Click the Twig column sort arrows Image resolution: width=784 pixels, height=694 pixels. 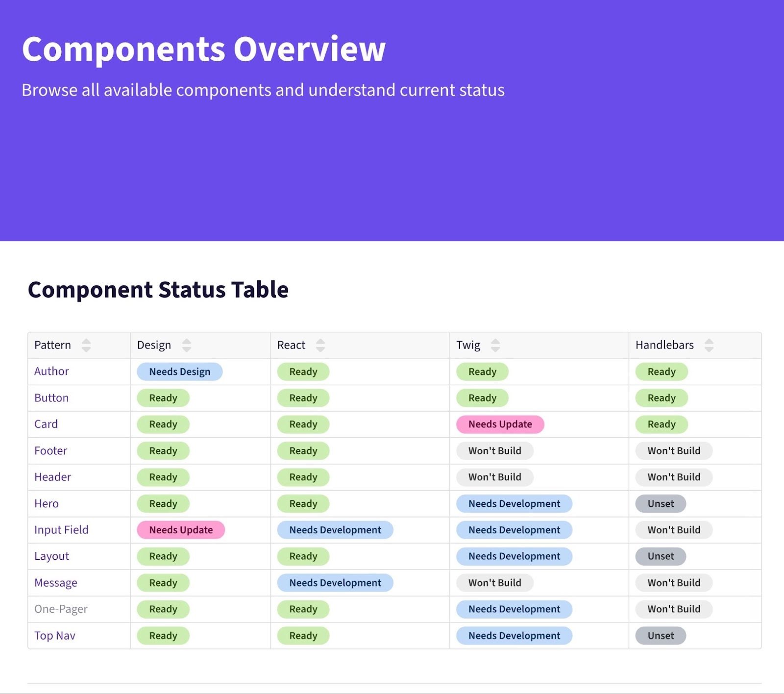pyautogui.click(x=495, y=346)
